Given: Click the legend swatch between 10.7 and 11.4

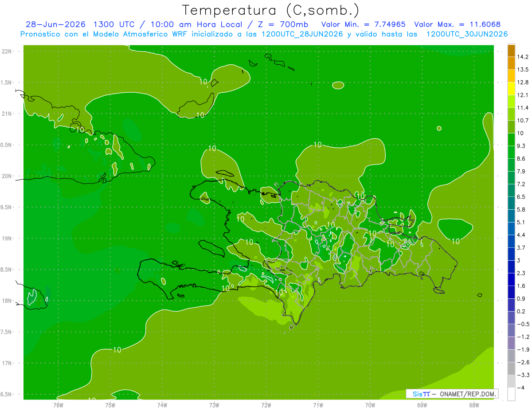Looking at the screenshot, I should click(x=511, y=114).
